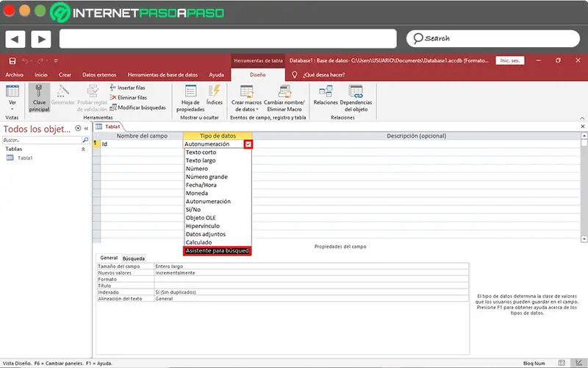
Task: Click Probar reglas de validación
Action: (x=93, y=98)
